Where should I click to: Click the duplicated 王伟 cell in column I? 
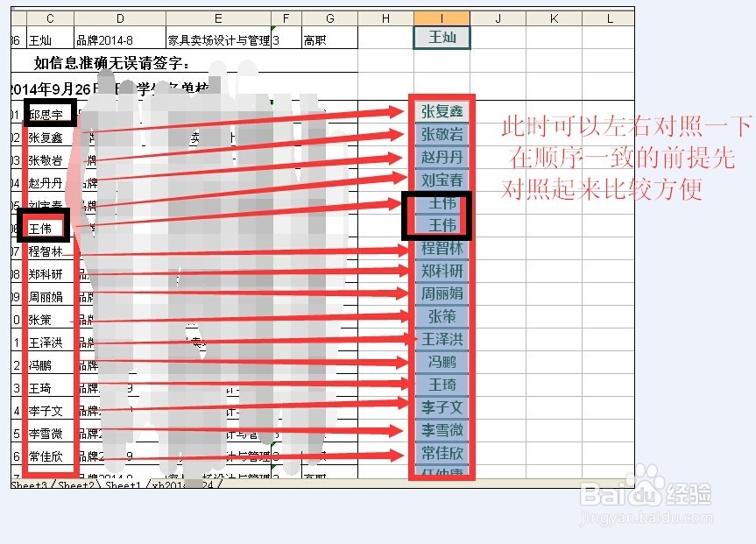442,226
